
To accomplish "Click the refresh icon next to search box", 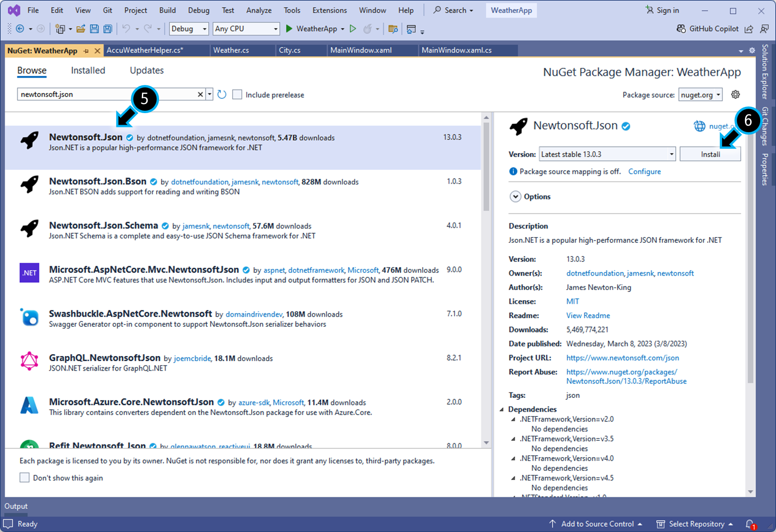I will pos(222,94).
